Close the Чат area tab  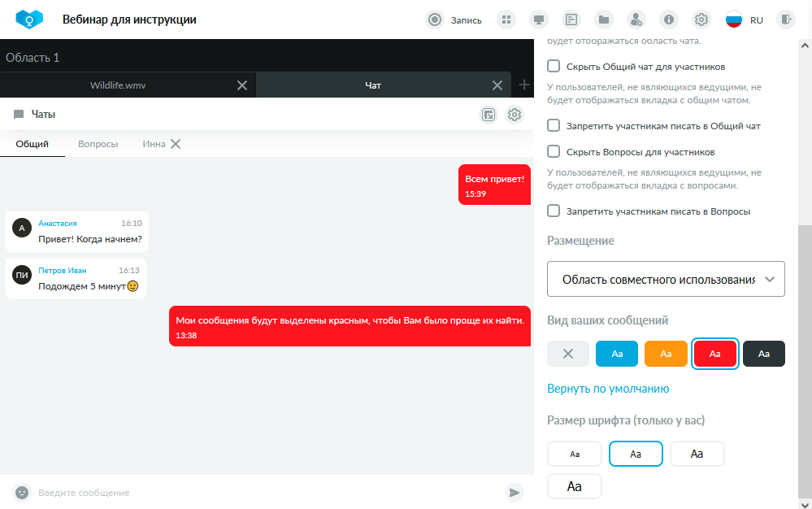(x=497, y=85)
